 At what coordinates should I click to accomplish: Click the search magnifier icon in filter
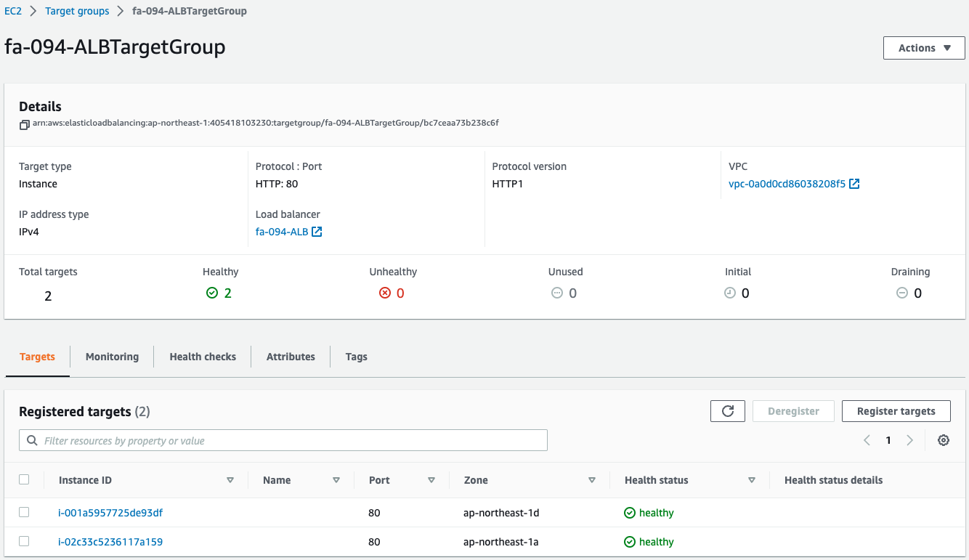32,440
